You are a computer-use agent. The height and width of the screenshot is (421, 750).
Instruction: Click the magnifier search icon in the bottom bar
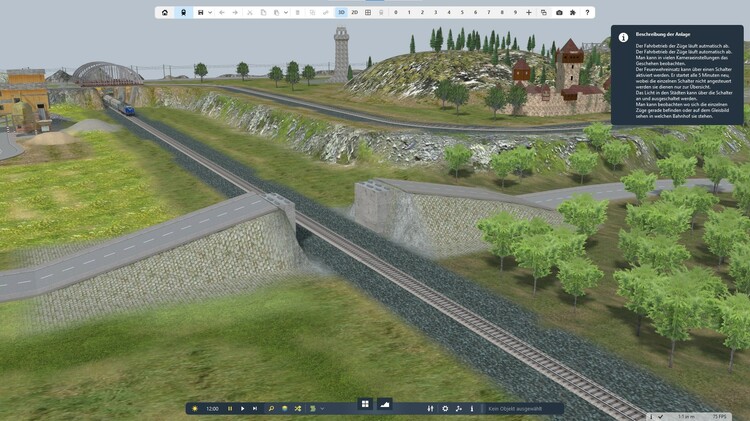click(x=271, y=409)
